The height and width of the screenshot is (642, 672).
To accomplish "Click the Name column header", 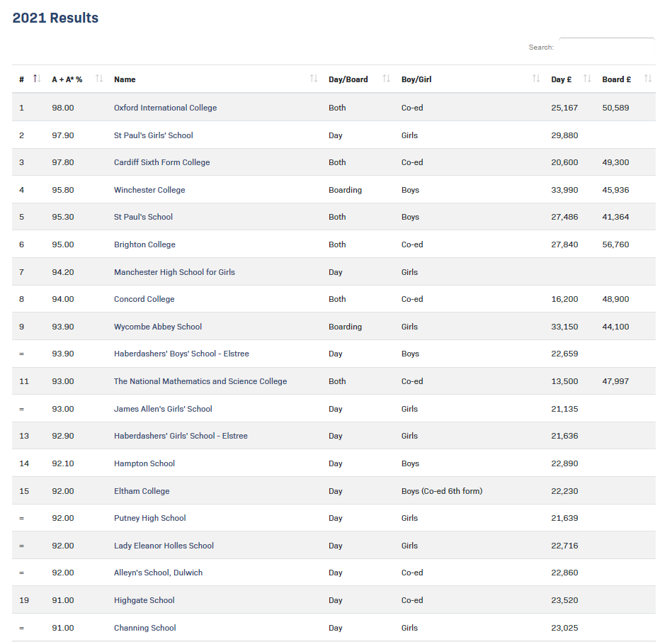I will coord(125,79).
